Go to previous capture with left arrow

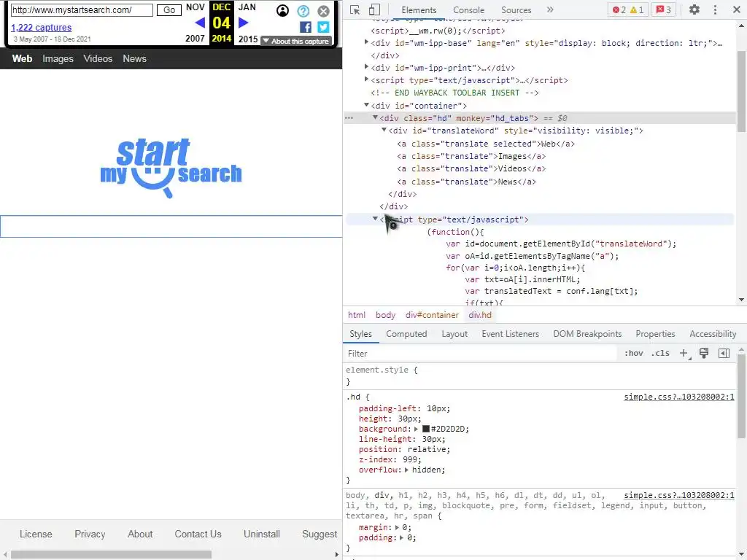pyautogui.click(x=200, y=23)
